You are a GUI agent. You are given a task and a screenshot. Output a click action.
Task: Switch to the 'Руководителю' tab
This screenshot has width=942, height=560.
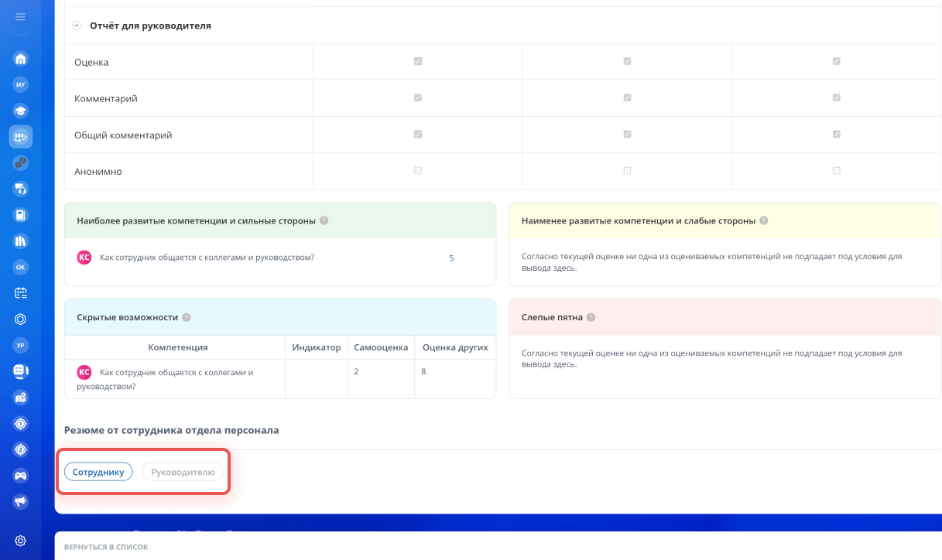pos(183,472)
